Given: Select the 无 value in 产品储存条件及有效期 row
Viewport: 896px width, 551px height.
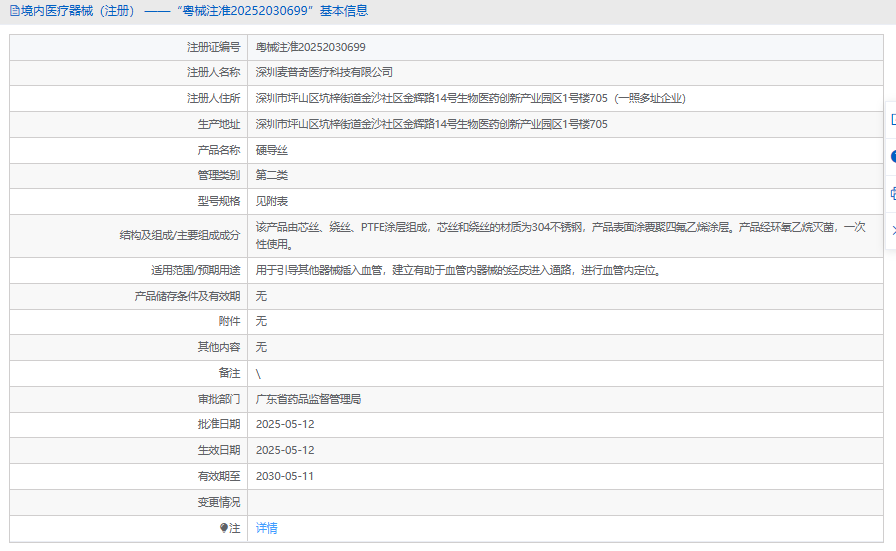Looking at the screenshot, I should 261,296.
